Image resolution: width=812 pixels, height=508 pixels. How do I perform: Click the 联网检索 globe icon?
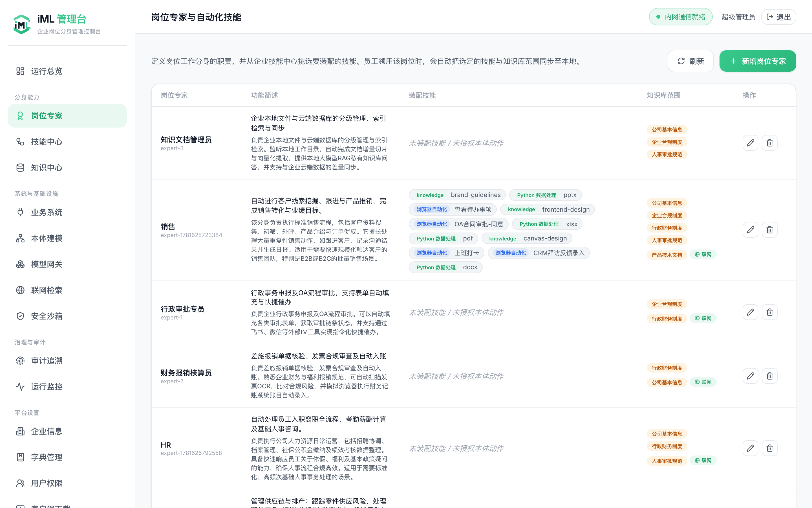20,290
